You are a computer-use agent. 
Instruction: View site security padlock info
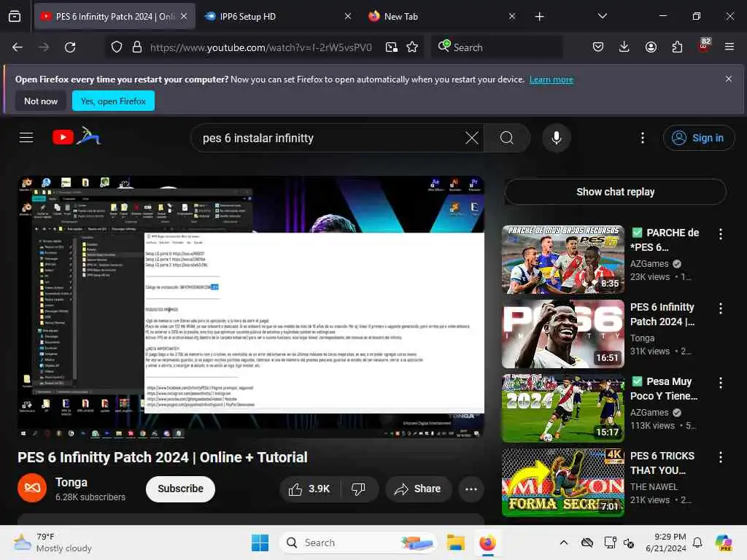(x=137, y=47)
